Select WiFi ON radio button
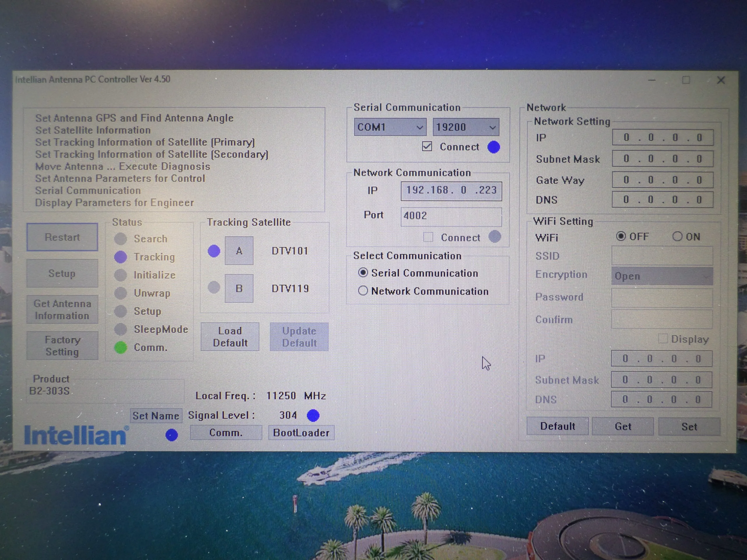Image resolution: width=747 pixels, height=560 pixels. (677, 236)
